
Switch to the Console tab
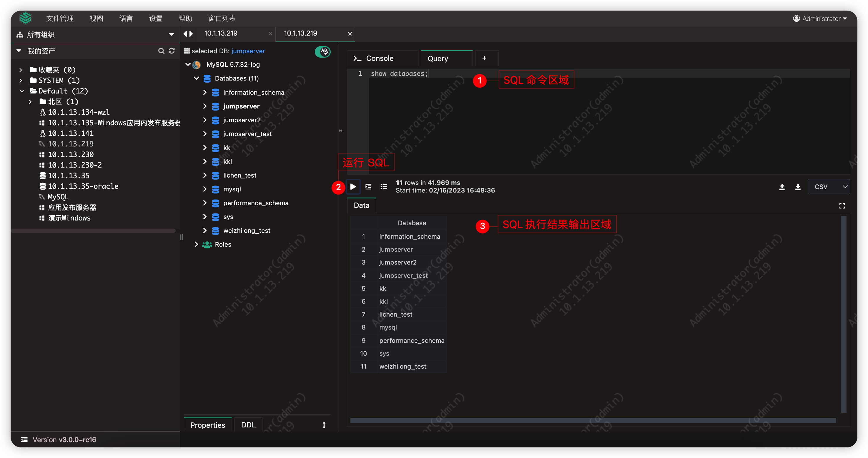tap(383, 58)
